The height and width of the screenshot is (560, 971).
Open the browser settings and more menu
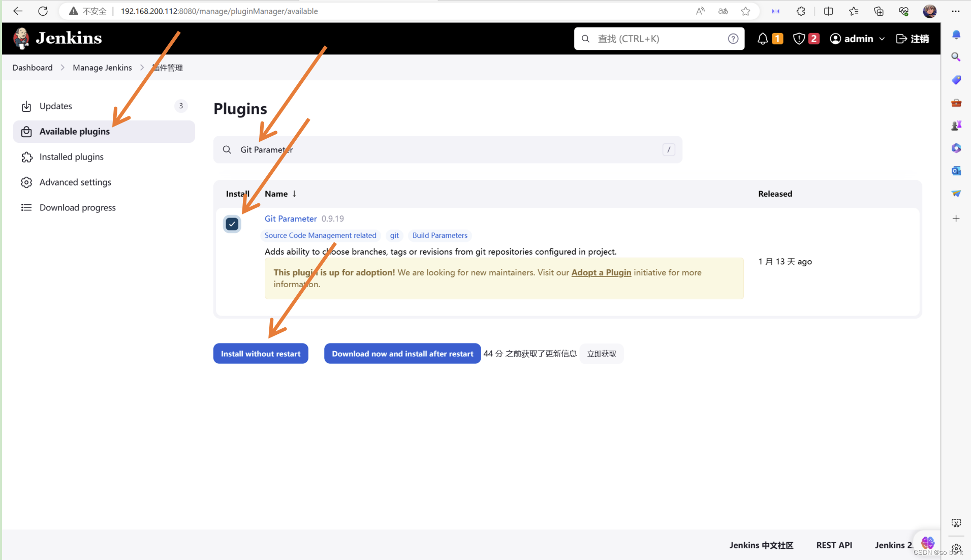[x=955, y=11]
